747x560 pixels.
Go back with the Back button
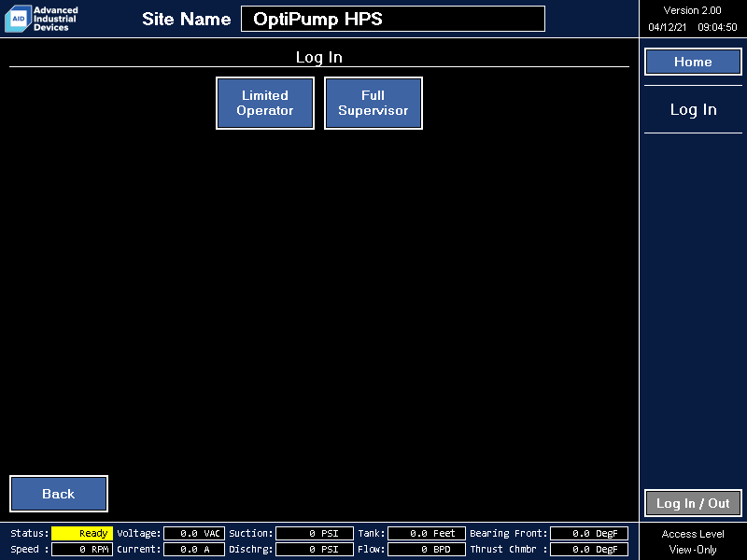[59, 494]
